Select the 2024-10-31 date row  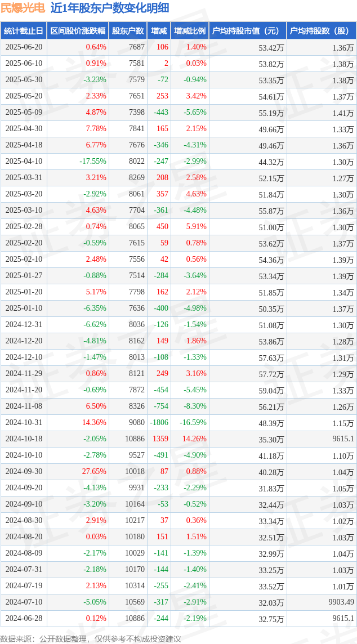pyautogui.click(x=179, y=422)
